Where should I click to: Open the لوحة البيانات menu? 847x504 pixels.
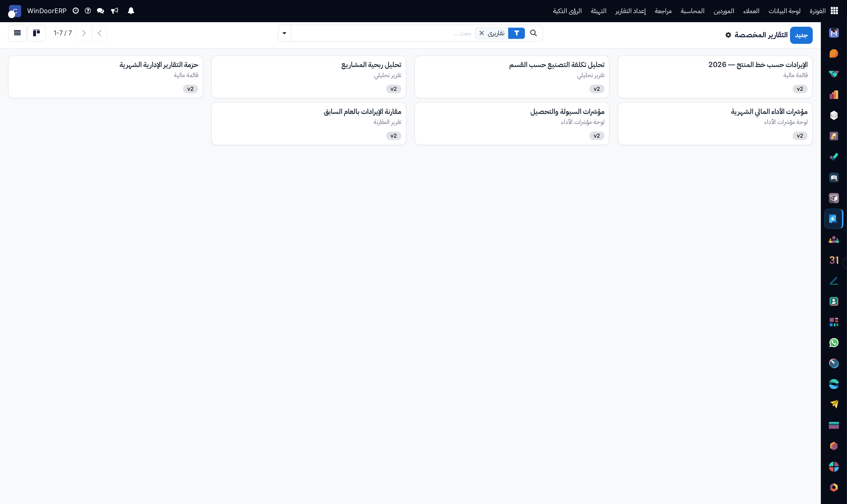(784, 11)
